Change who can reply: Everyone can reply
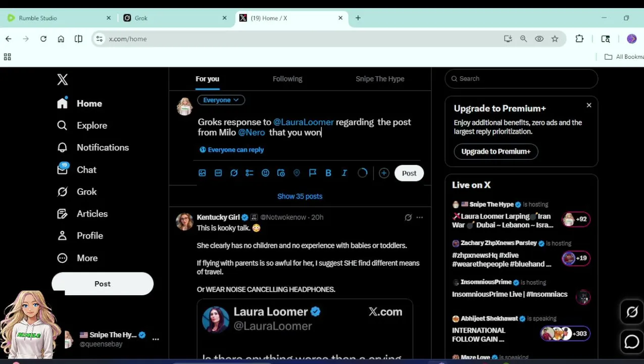The image size is (644, 364). coord(232,150)
